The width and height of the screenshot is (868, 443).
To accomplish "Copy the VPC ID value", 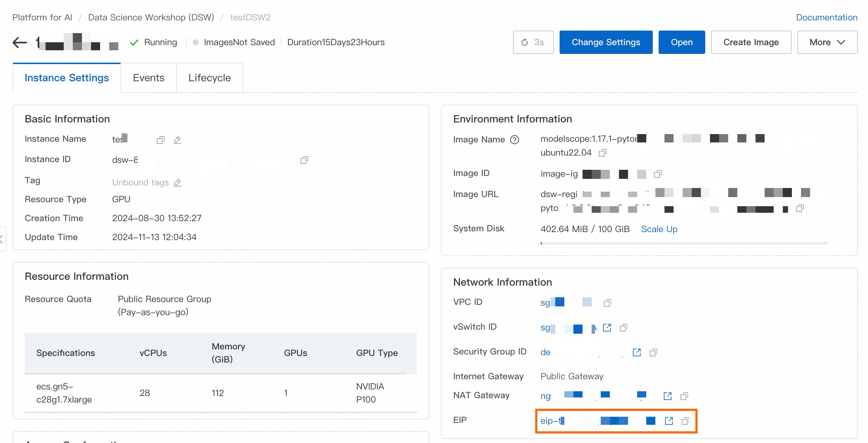I will [x=607, y=303].
